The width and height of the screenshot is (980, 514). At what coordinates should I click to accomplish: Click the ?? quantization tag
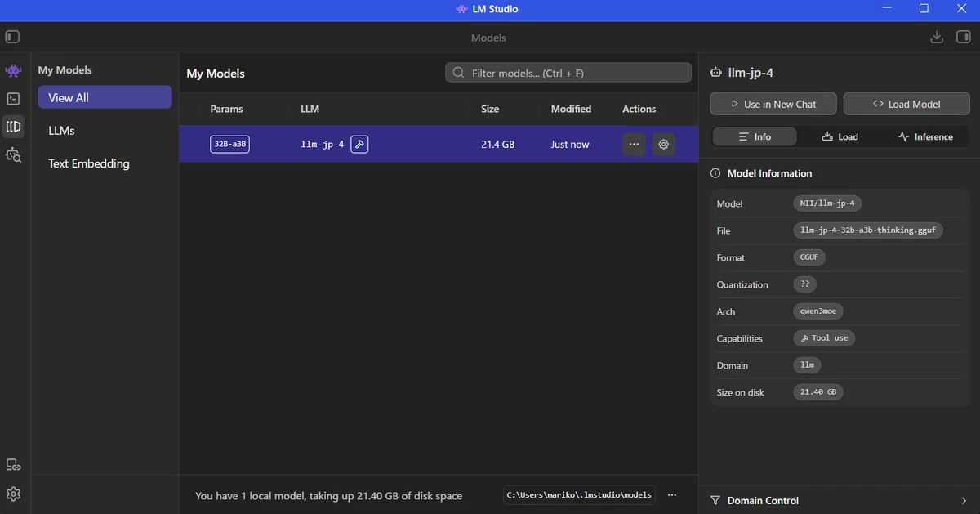[804, 284]
